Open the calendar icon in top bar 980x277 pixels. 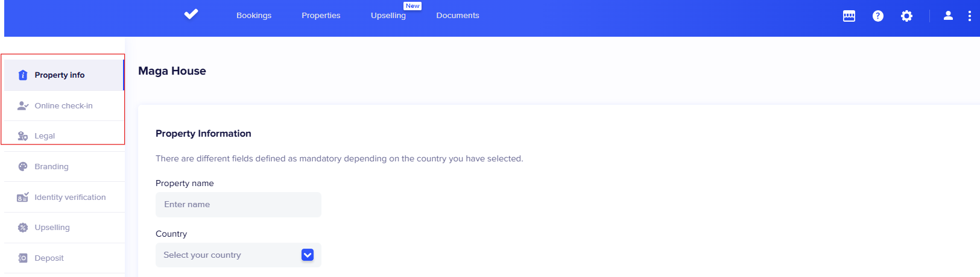click(x=849, y=16)
